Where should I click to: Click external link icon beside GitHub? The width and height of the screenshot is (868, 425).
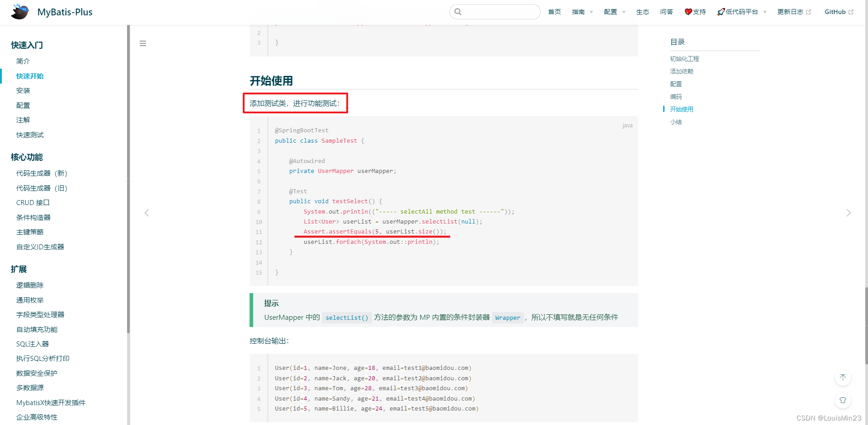(x=851, y=12)
